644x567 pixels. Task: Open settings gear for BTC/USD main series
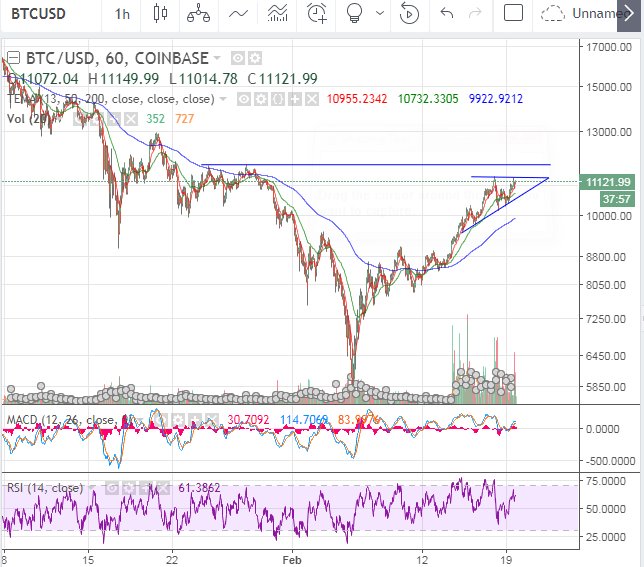(255, 58)
